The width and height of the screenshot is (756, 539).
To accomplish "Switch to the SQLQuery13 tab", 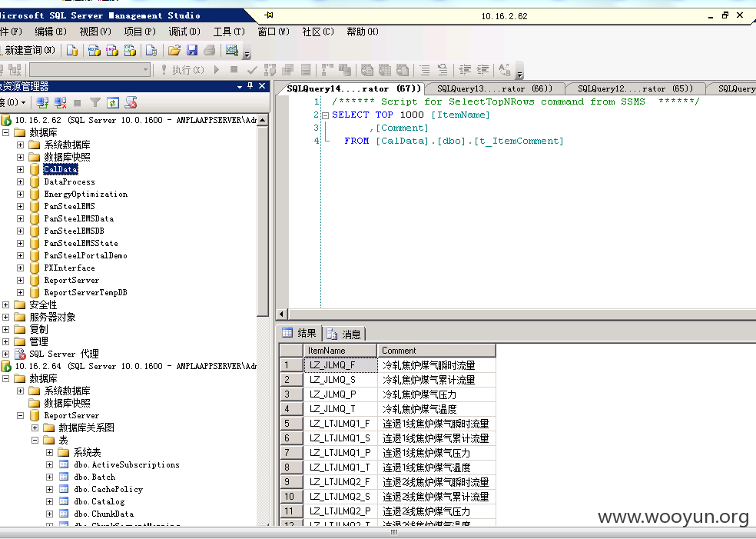I will 494,88.
